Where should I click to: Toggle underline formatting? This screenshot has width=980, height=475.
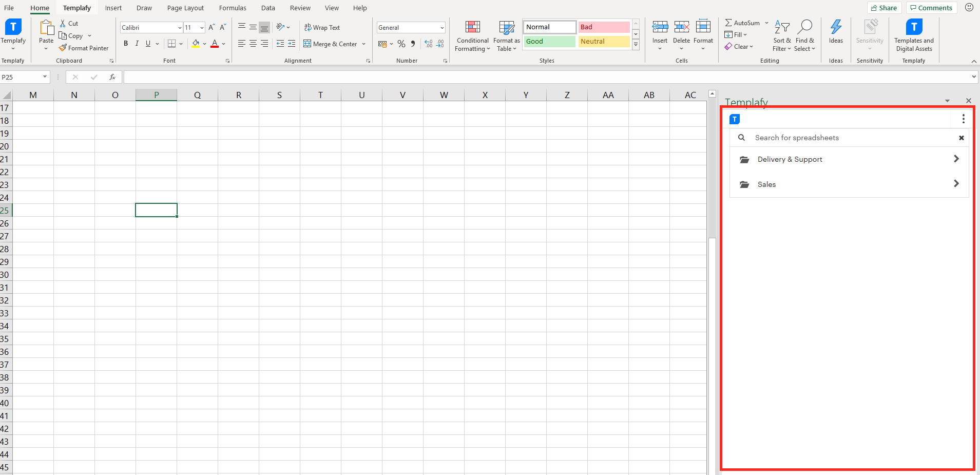[147, 43]
